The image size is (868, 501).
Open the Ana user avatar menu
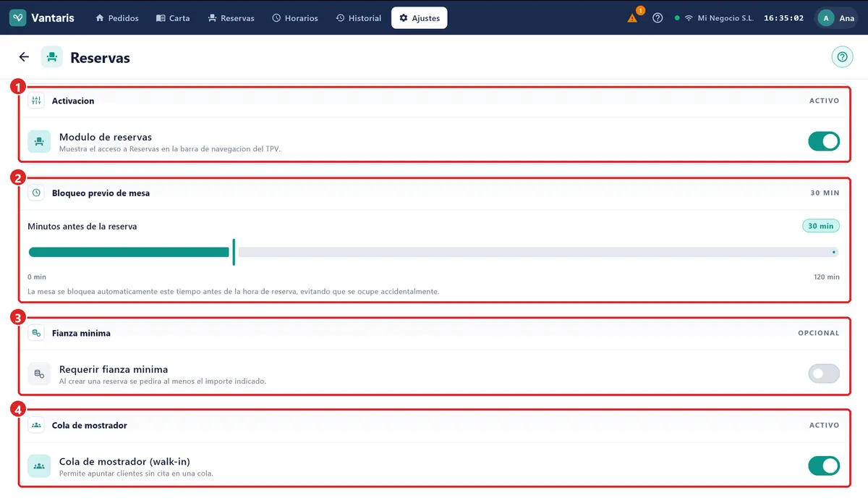pyautogui.click(x=837, y=18)
